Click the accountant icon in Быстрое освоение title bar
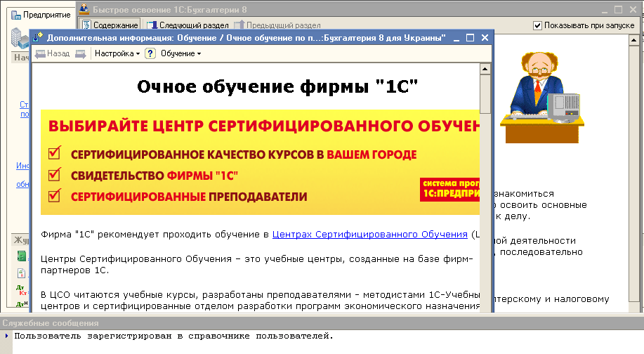 click(84, 9)
